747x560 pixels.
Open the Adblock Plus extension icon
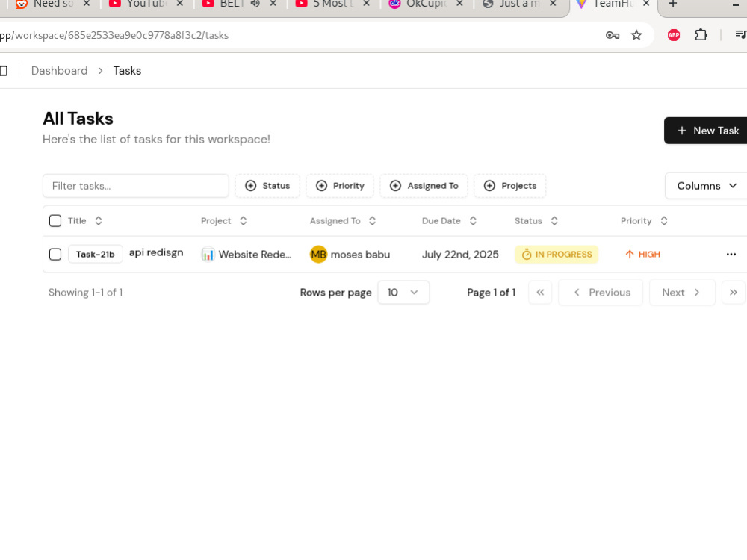(674, 35)
